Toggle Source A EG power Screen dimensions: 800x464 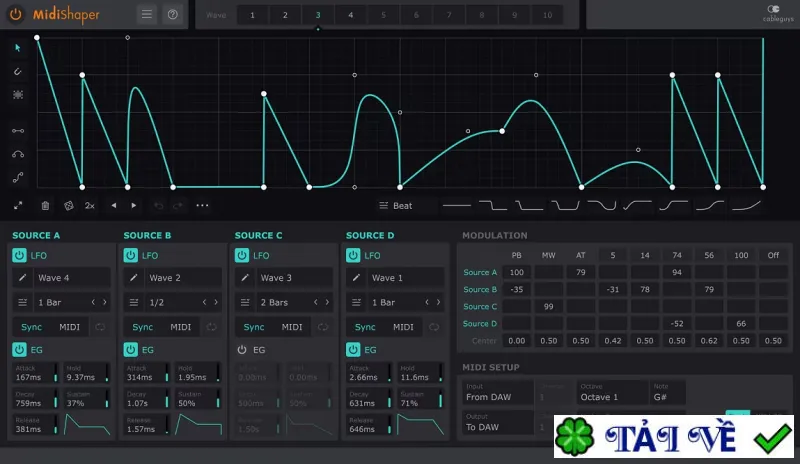(19, 350)
